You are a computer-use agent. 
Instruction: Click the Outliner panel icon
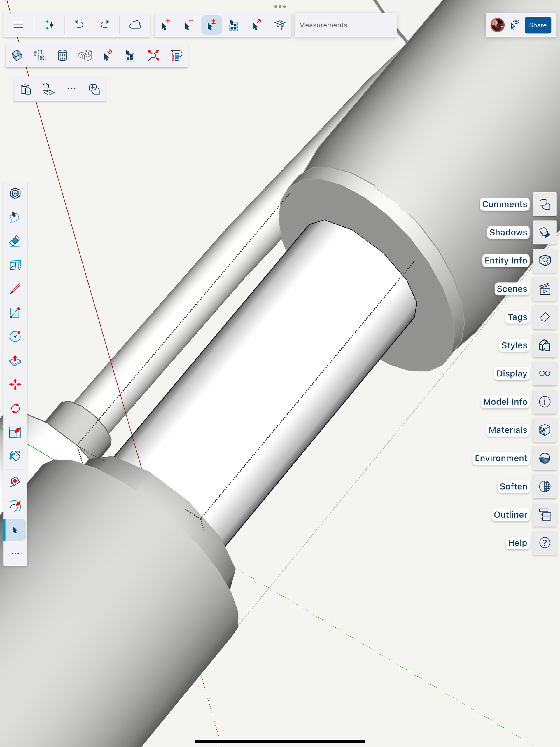pyautogui.click(x=545, y=515)
